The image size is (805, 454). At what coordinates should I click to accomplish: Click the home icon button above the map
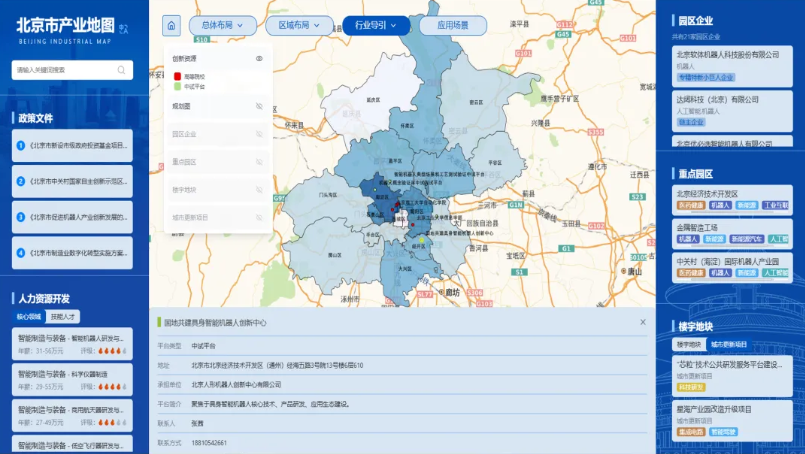(173, 26)
